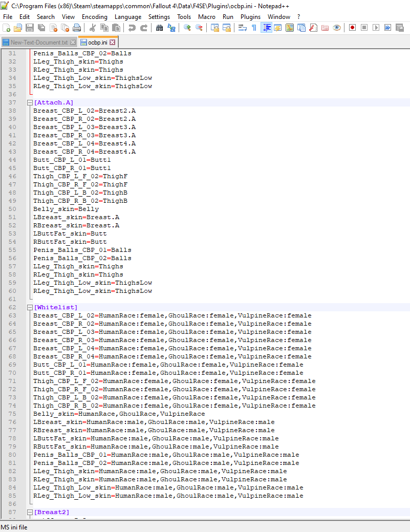Toggle synchronized horizontal scrolling
The height and width of the screenshot is (532, 410).
click(x=227, y=28)
